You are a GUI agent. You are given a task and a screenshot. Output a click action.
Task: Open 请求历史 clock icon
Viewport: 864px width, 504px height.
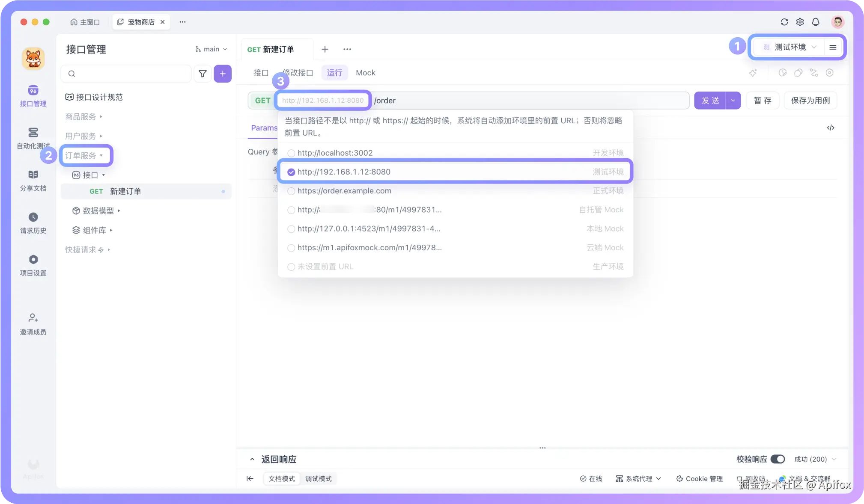coord(33,217)
